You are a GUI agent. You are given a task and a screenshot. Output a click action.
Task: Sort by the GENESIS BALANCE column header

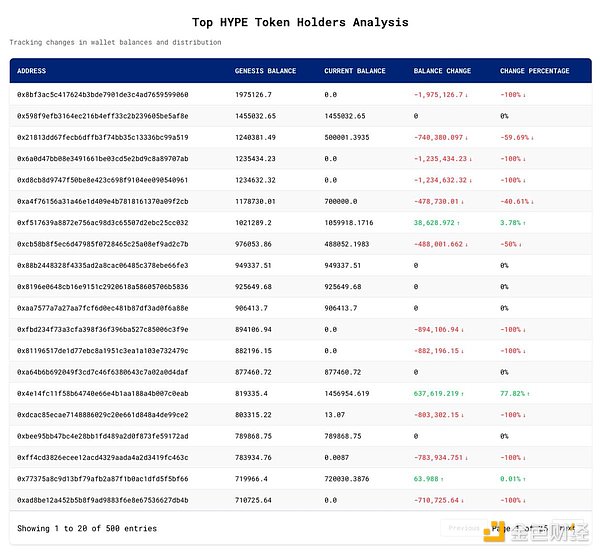265,71
